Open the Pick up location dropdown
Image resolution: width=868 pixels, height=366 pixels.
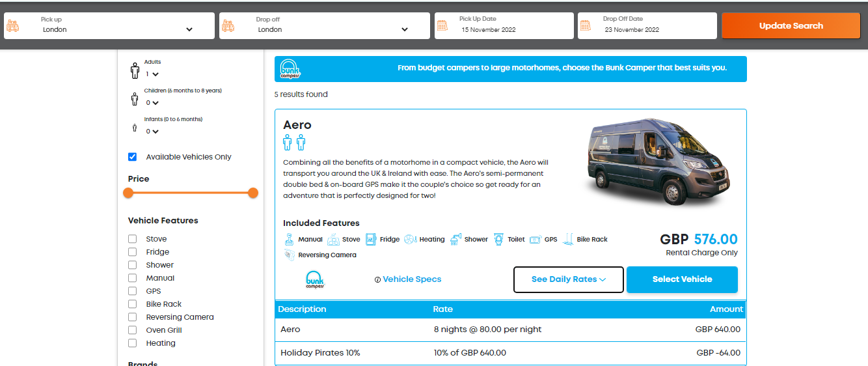[117, 29]
